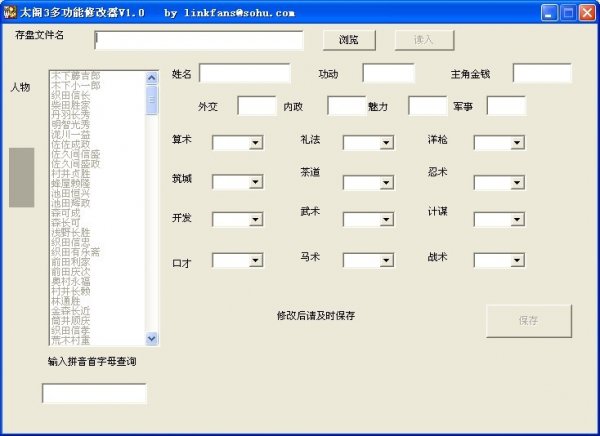Click the character list scroll up arrow
The width and height of the screenshot is (600, 436).
point(152,77)
